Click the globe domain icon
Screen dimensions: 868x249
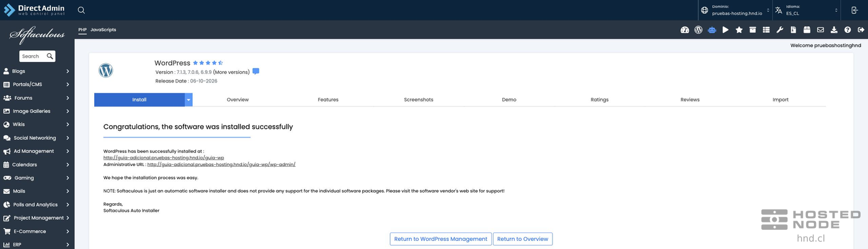coord(704,10)
